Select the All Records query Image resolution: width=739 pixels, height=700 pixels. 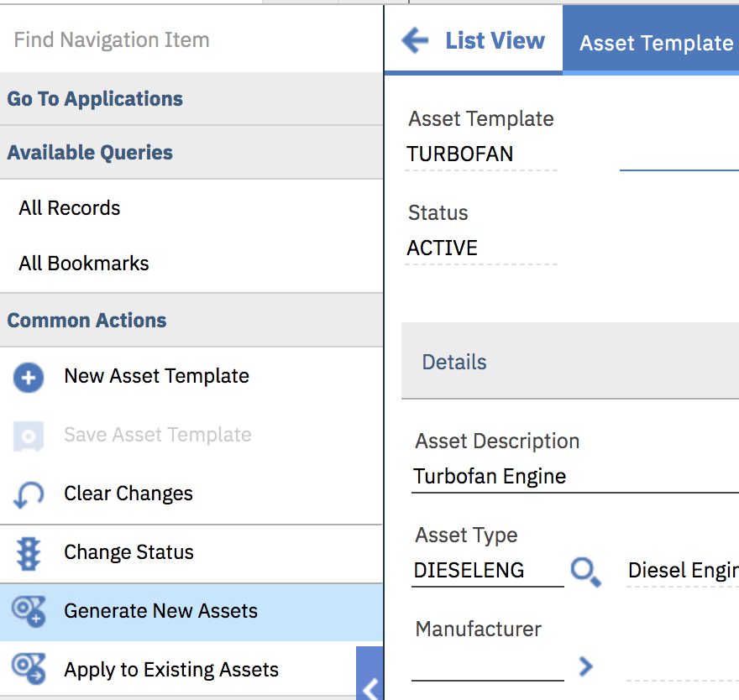pyautogui.click(x=70, y=208)
